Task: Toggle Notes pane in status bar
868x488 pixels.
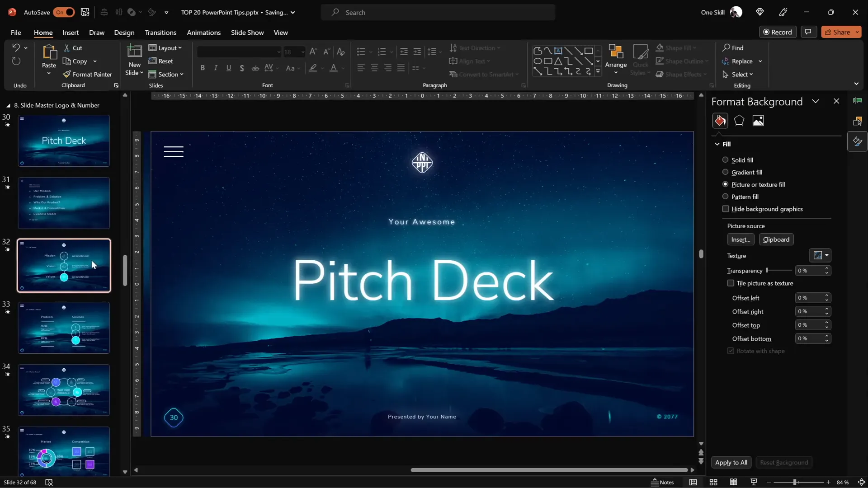Action: (662, 482)
